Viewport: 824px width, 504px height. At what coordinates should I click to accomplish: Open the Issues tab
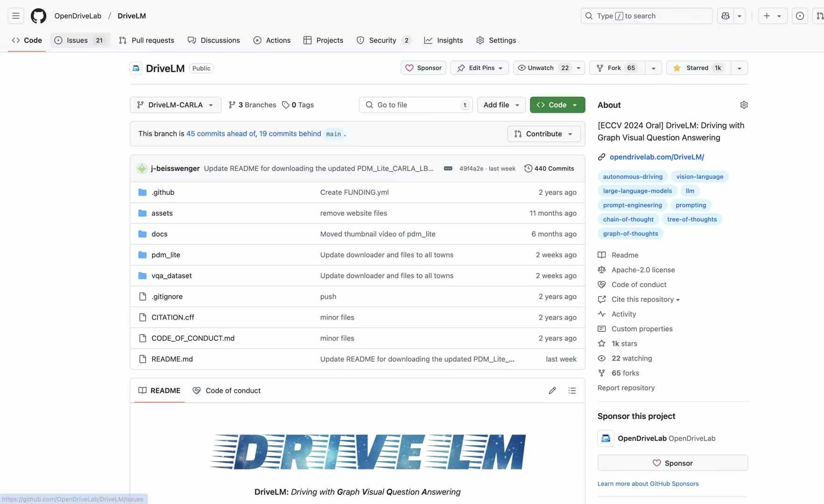click(80, 40)
